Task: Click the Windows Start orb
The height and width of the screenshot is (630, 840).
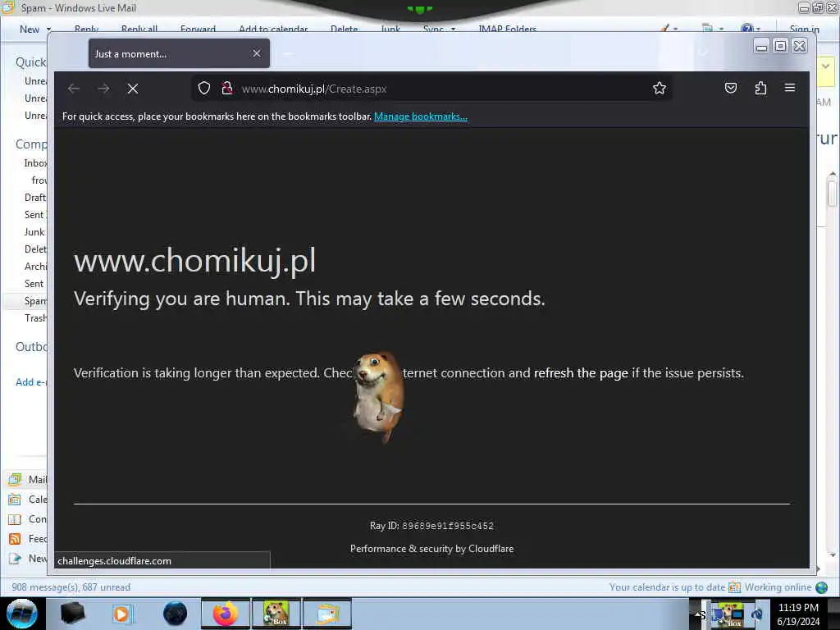Action: (21, 614)
